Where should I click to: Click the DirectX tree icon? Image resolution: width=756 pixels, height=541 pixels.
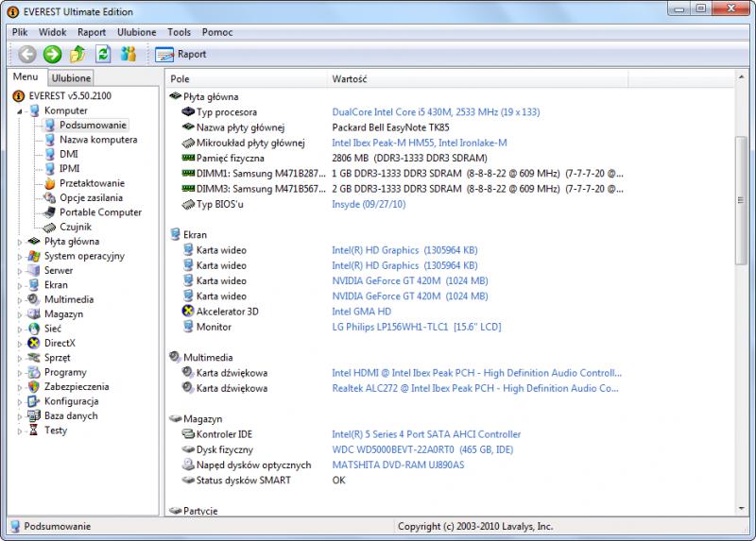pos(34,343)
